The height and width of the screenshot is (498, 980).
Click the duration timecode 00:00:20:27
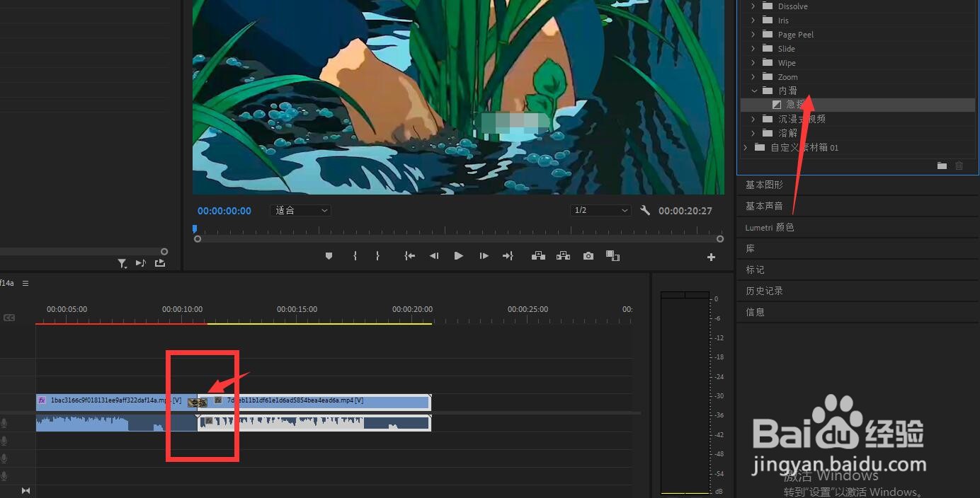tap(685, 211)
